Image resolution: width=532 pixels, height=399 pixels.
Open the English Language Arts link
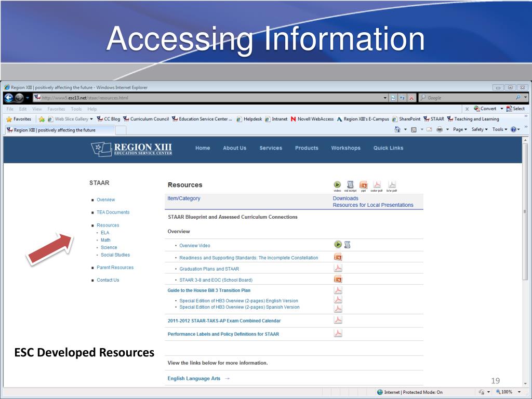tap(194, 378)
